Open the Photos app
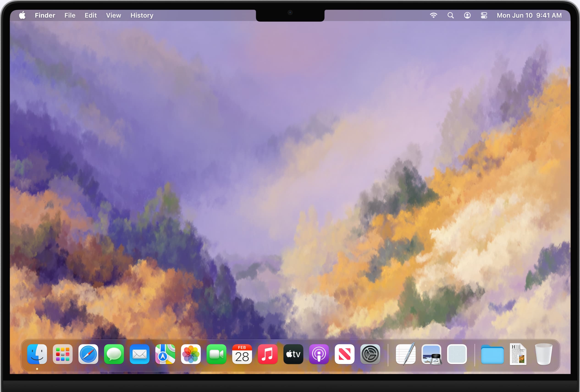The image size is (580, 392). pos(191,354)
